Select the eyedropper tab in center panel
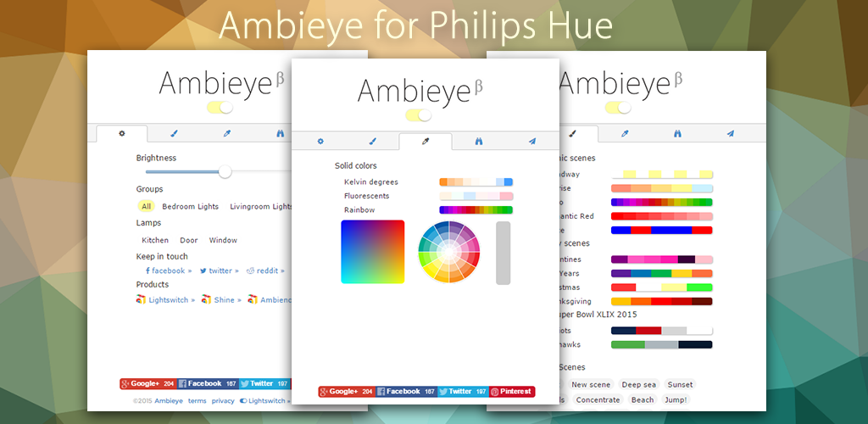 click(426, 142)
